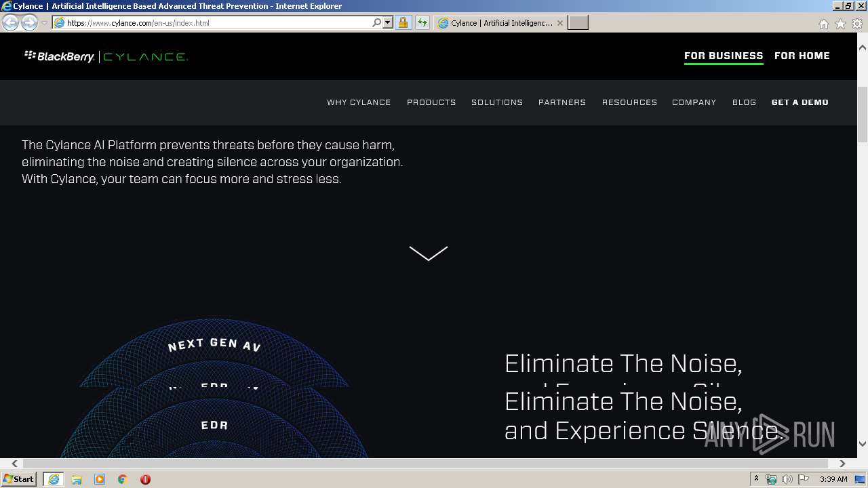Click the volume speaker tray icon

[x=787, y=479]
